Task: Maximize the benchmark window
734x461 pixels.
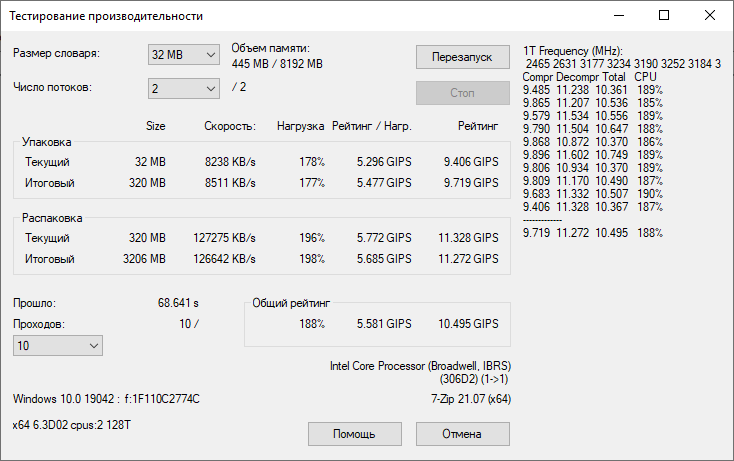Action: click(x=664, y=16)
